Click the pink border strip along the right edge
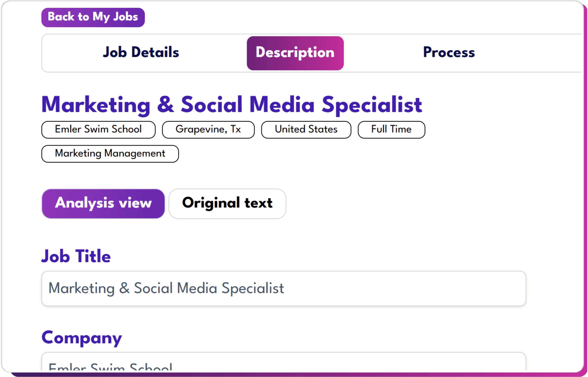 [x=585, y=188]
